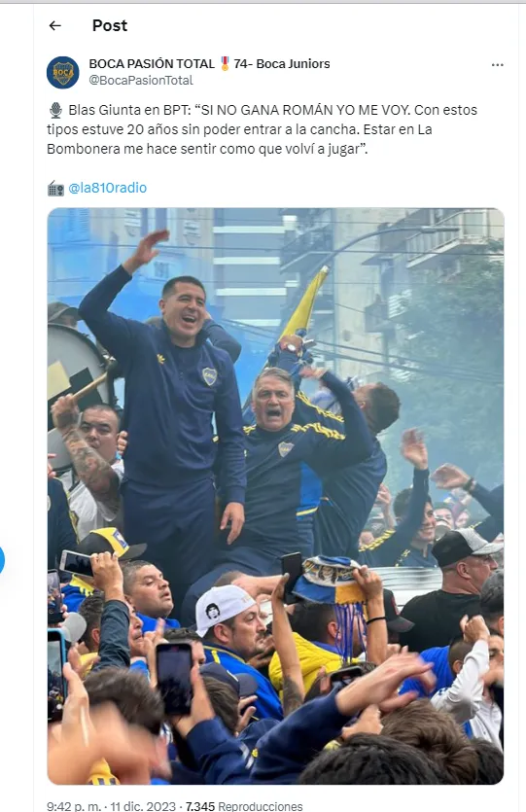Open BOCA PASIÓN TOTAL display name
The width and height of the screenshot is (526, 812).
tap(152, 64)
